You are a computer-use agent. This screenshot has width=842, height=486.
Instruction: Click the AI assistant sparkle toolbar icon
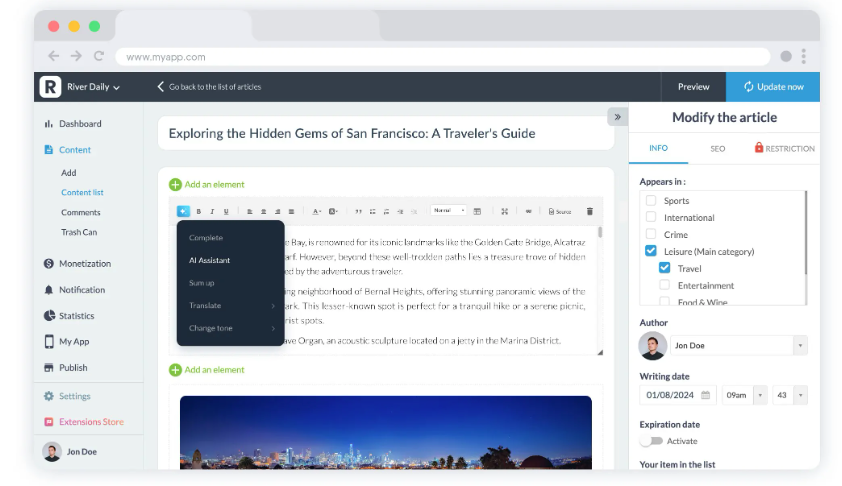[183, 211]
